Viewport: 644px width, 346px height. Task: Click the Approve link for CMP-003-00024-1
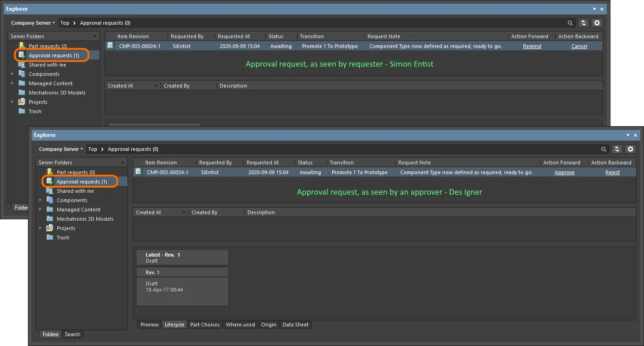(x=564, y=172)
